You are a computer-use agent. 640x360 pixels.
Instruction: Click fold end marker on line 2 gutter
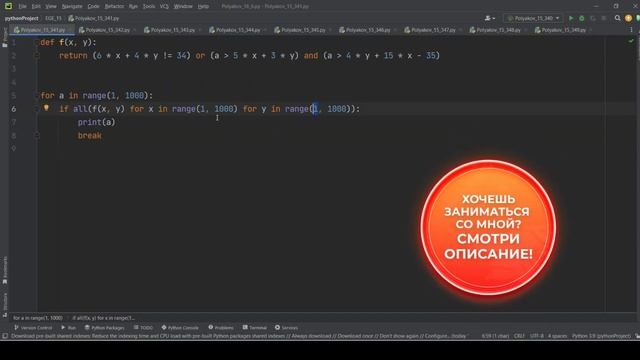[x=37, y=56]
